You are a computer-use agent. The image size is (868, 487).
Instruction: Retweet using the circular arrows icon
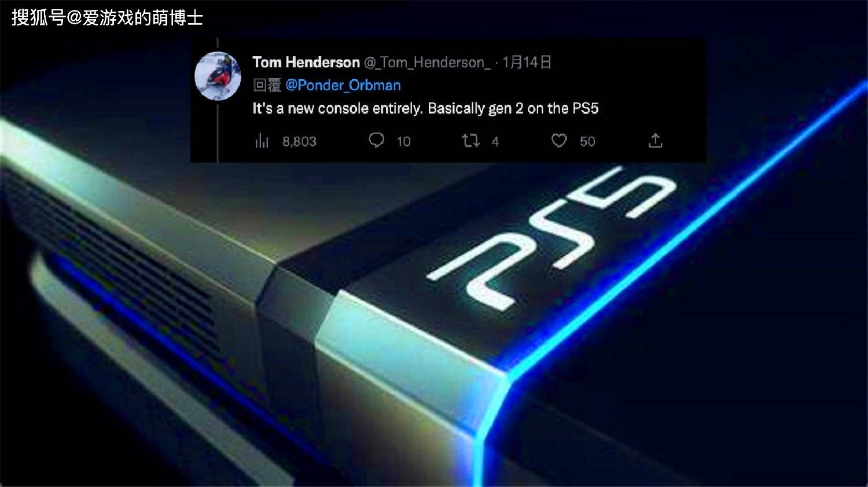(471, 141)
